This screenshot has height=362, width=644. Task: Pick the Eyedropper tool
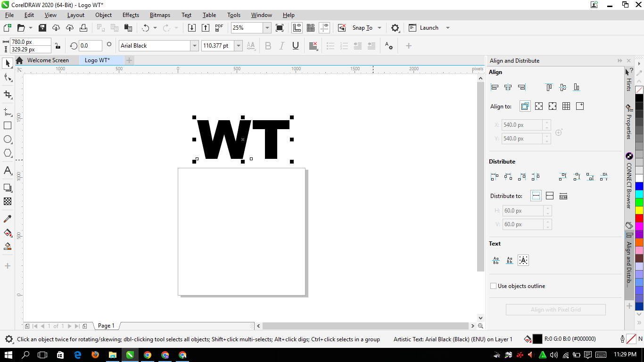8,219
